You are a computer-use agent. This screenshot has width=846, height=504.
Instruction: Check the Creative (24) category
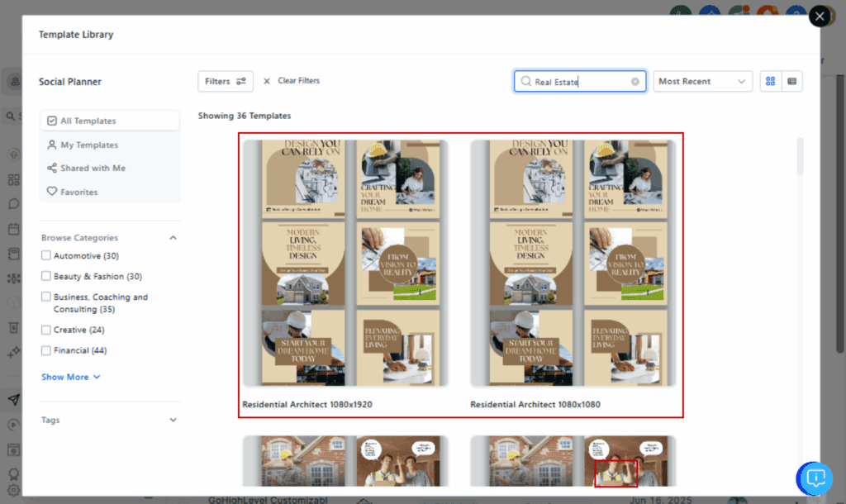pyautogui.click(x=46, y=329)
